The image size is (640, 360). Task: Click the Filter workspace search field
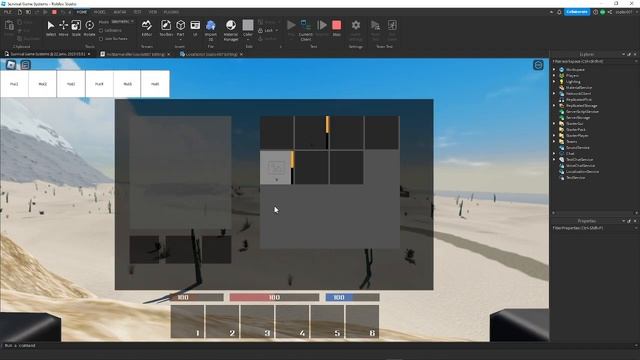pos(594,62)
